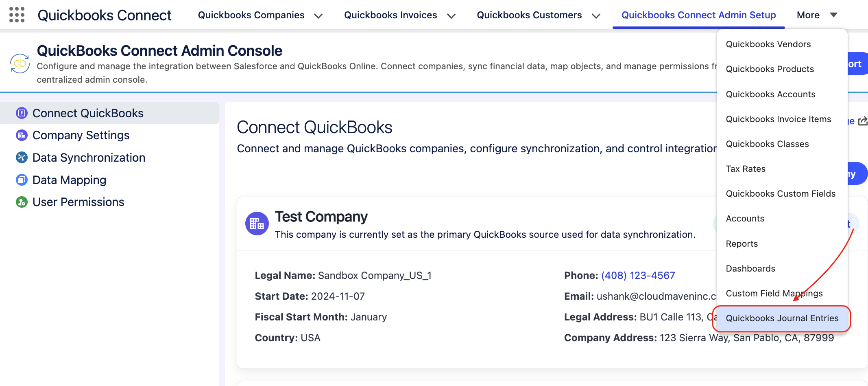Click the QuickBooks Connect Admin Console heading
Viewport: 868px width, 386px height.
click(x=159, y=50)
